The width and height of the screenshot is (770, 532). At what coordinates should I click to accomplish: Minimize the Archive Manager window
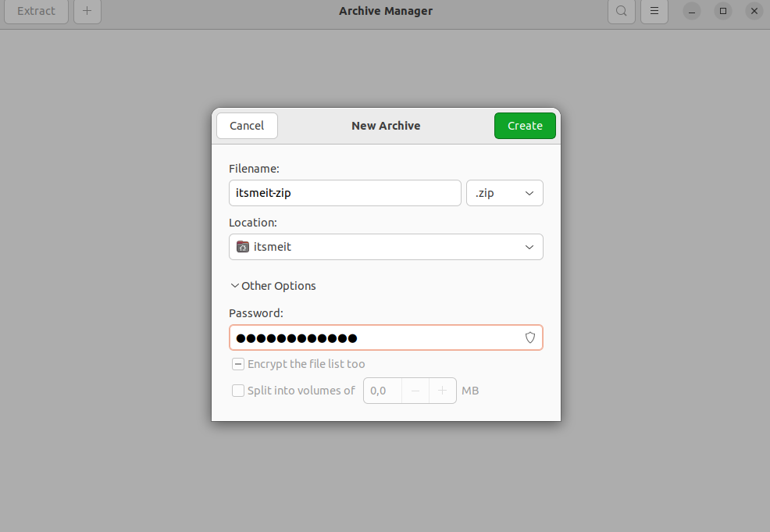tap(692, 11)
